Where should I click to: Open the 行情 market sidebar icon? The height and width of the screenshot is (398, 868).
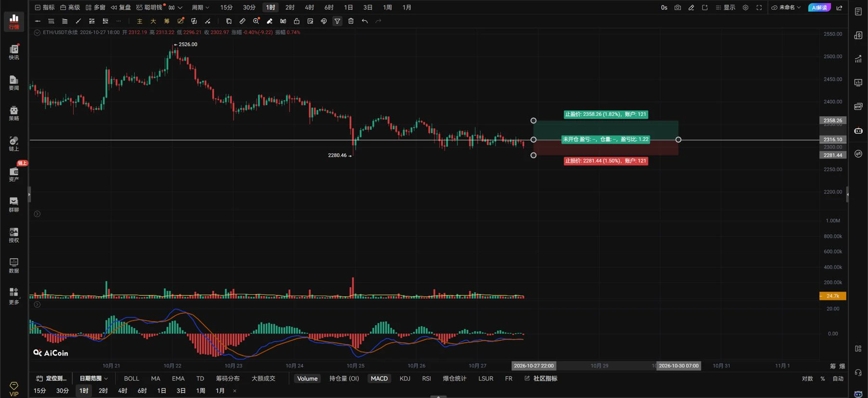(x=14, y=21)
